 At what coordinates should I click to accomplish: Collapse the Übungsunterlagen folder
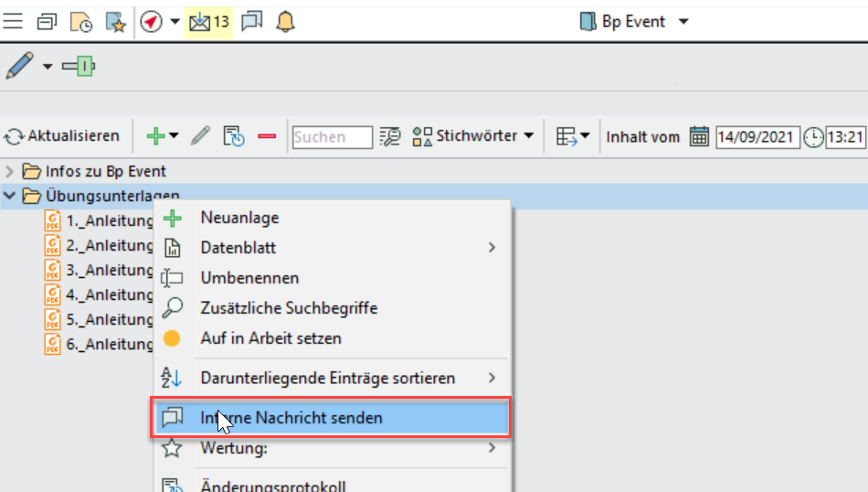pos(10,195)
